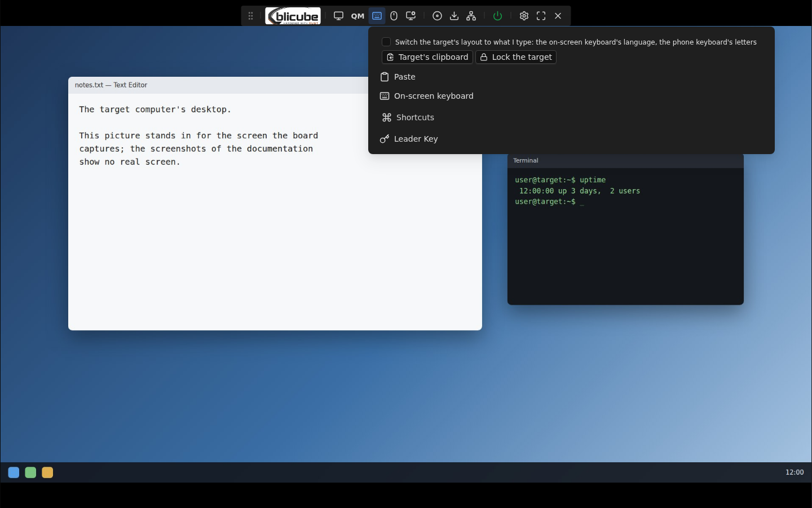Image resolution: width=812 pixels, height=508 pixels.
Task: Click the Target's clipboard button
Action: [x=427, y=57]
